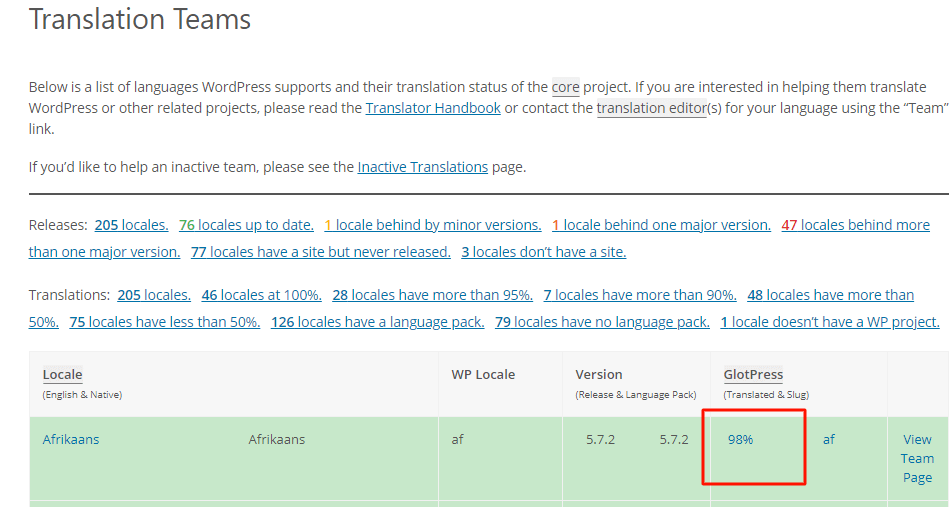Screen dimensions: 951x507
Task: Open '3 locales don't have a site'
Action: (x=543, y=252)
